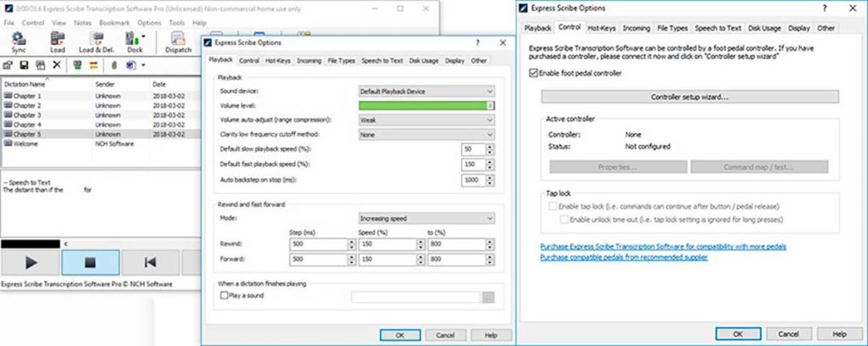Adjust the green Volume level slider

tap(426, 105)
